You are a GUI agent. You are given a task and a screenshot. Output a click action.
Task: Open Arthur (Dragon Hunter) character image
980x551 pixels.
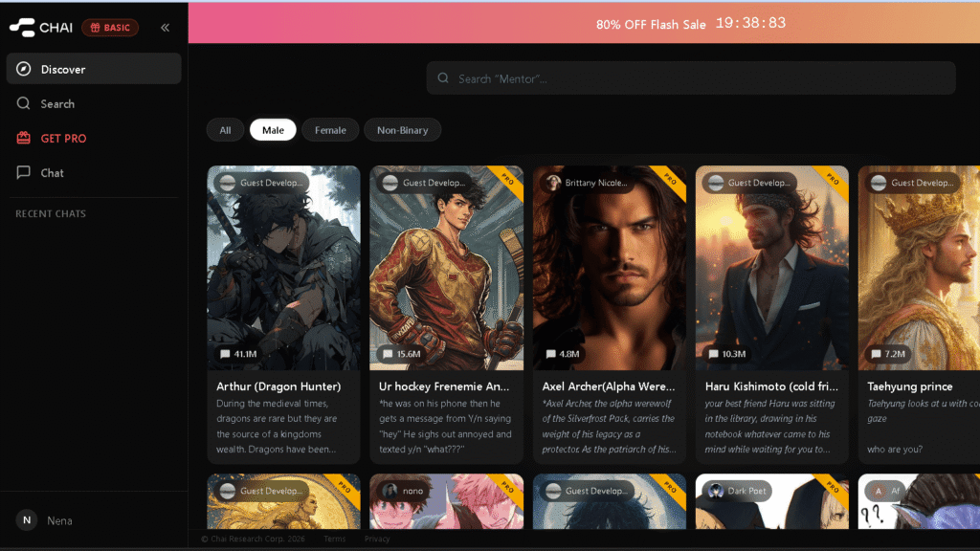pos(283,268)
